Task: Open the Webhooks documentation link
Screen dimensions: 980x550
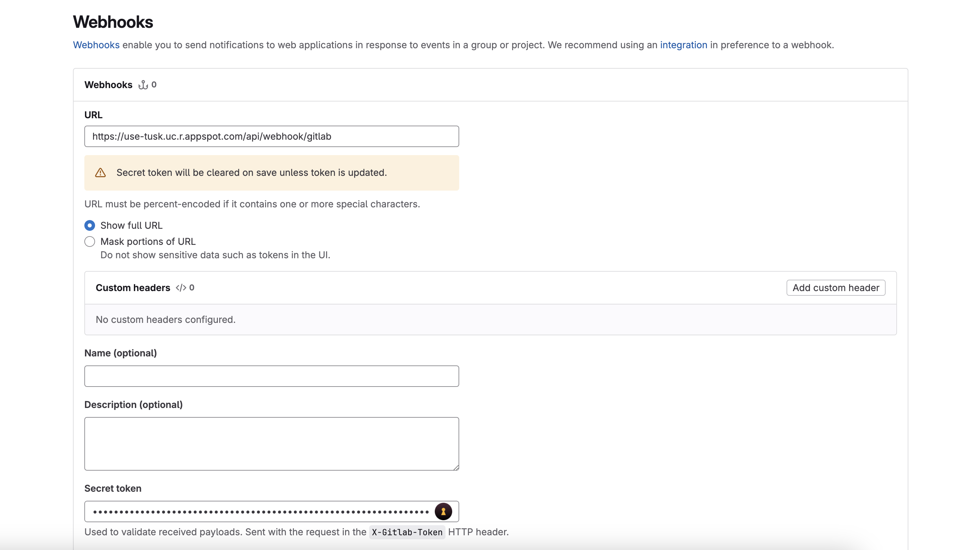Action: [96, 45]
